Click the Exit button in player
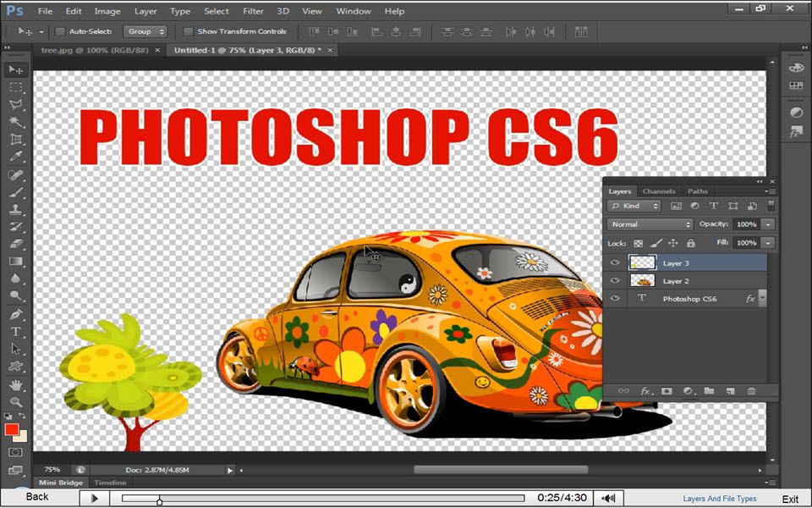812x508 pixels. [790, 500]
